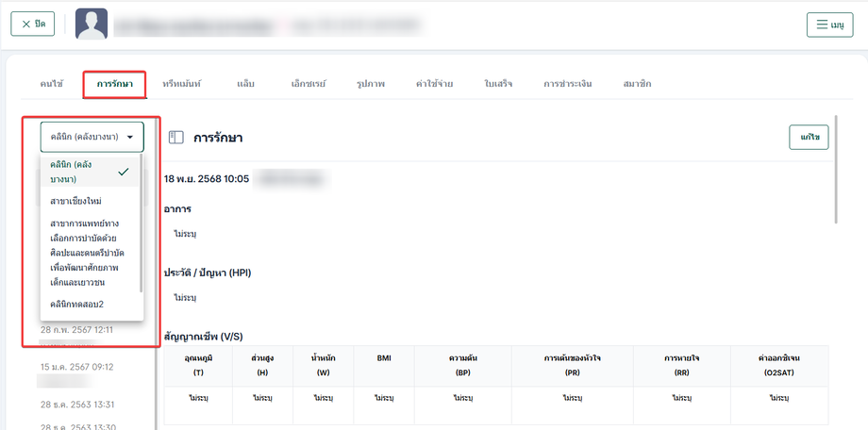Click the ความดัน (BP) column header
Screen dimensions: 868x430
click(463, 366)
